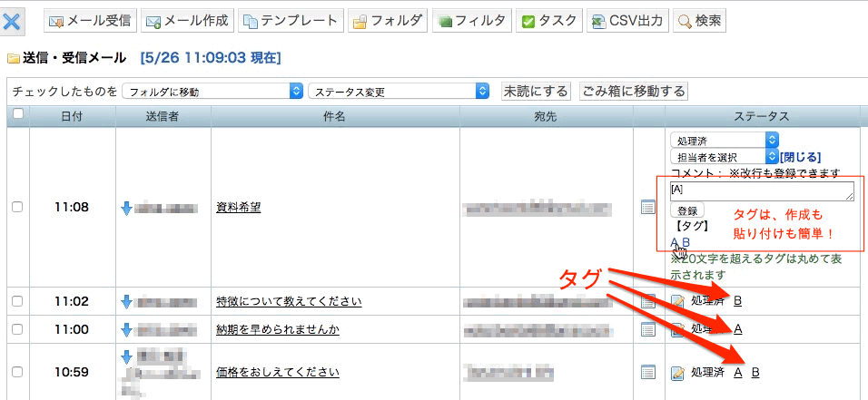Expand the ステータス変更 dropdown

coord(399,92)
